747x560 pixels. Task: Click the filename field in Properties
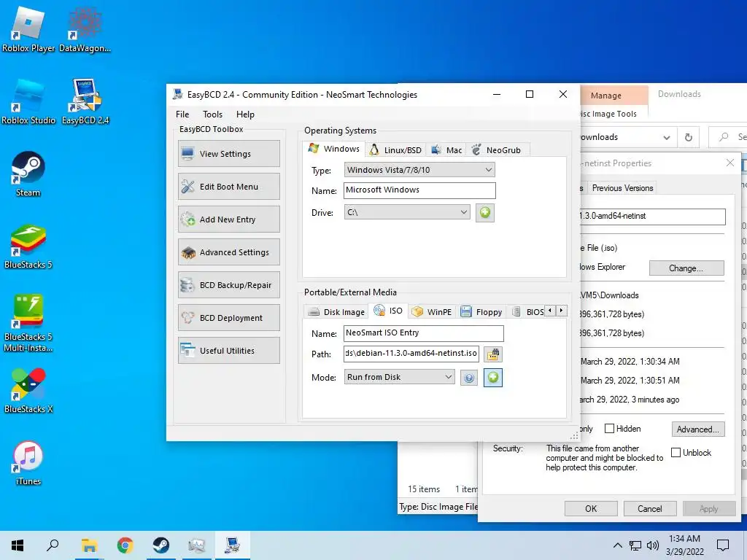coord(651,216)
